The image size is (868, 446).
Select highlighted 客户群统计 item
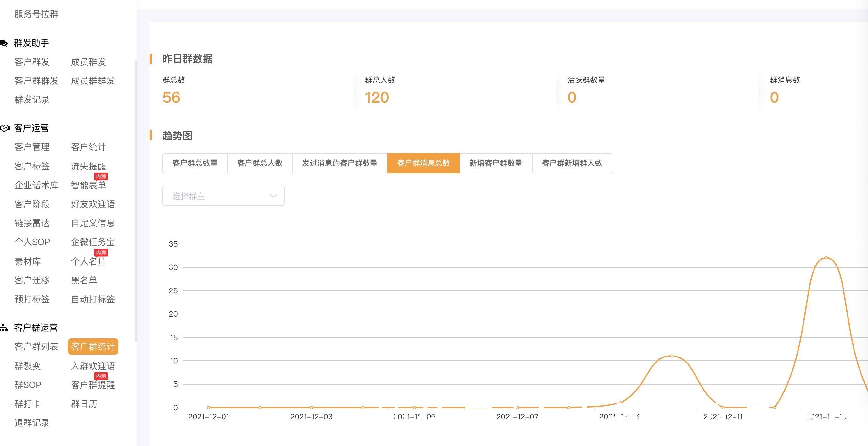(93, 346)
